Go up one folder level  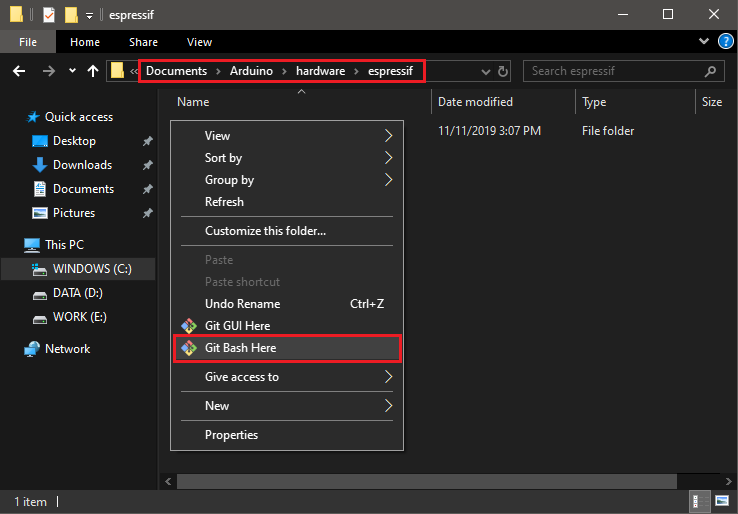tap(93, 71)
